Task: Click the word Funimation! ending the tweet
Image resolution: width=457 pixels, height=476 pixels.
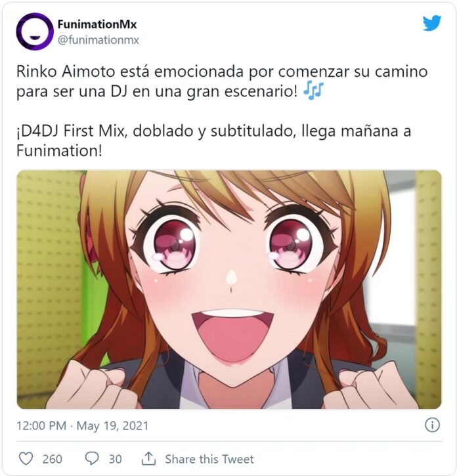Action: click(59, 150)
